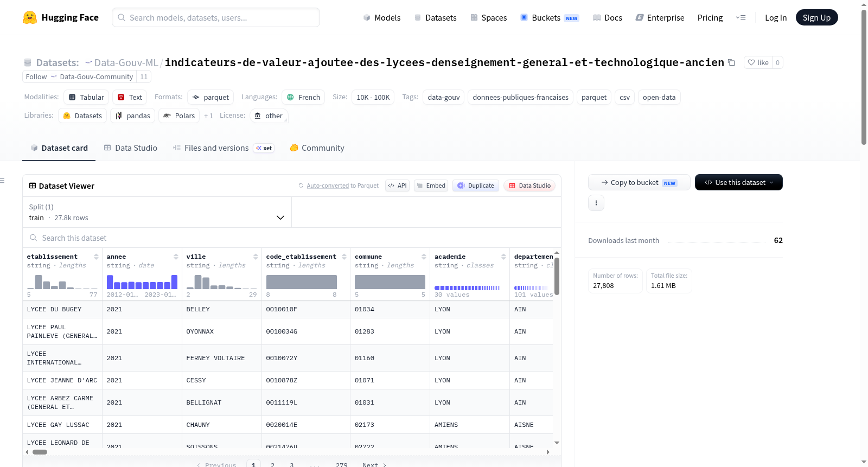
Task: Click the table's vertical scrollbar thumb
Action: (x=557, y=276)
